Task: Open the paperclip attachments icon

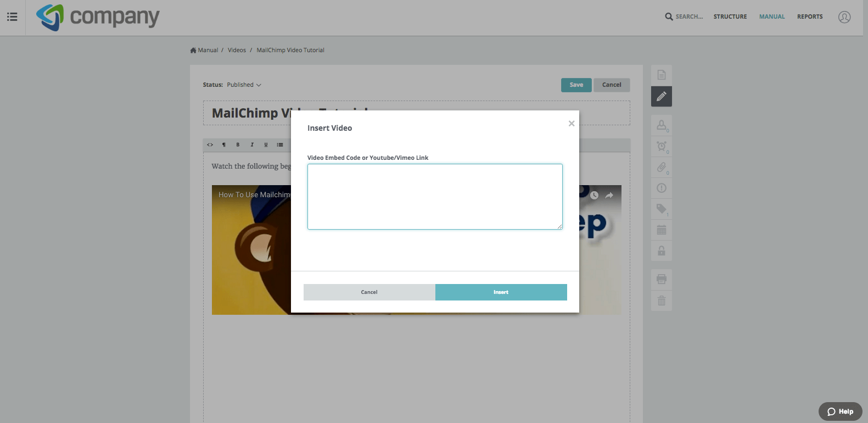Action: (x=662, y=167)
